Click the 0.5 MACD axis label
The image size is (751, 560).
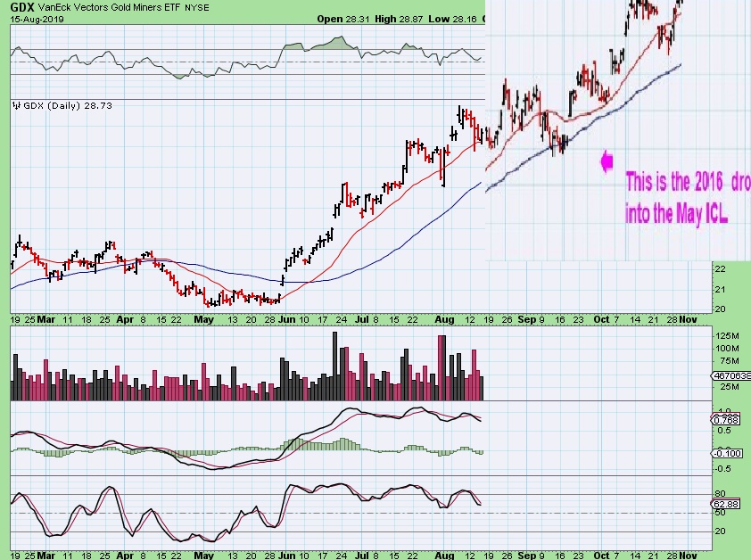(724, 430)
